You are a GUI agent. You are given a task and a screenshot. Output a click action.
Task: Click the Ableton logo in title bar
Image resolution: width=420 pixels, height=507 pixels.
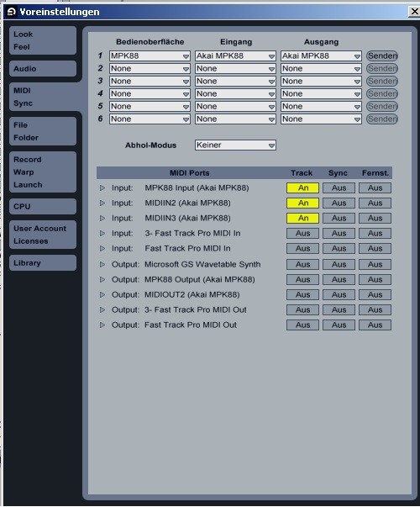pyautogui.click(x=11, y=12)
